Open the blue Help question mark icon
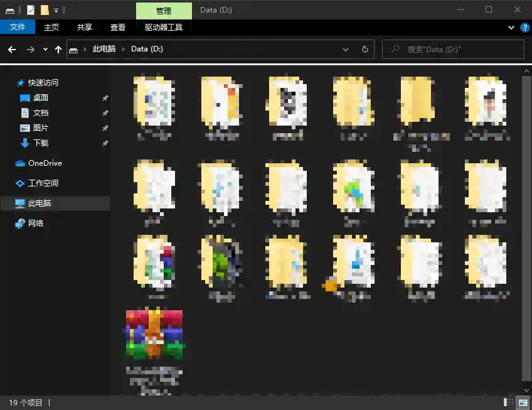532x410 pixels. [524, 28]
